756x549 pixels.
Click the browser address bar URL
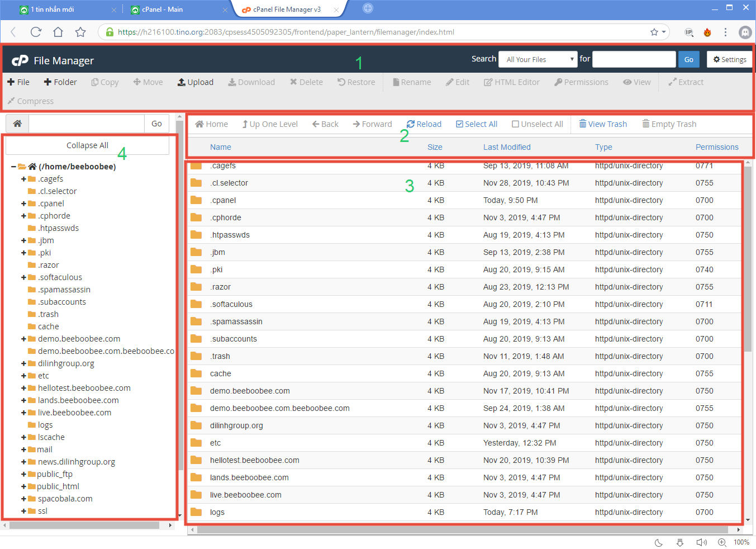tap(286, 32)
